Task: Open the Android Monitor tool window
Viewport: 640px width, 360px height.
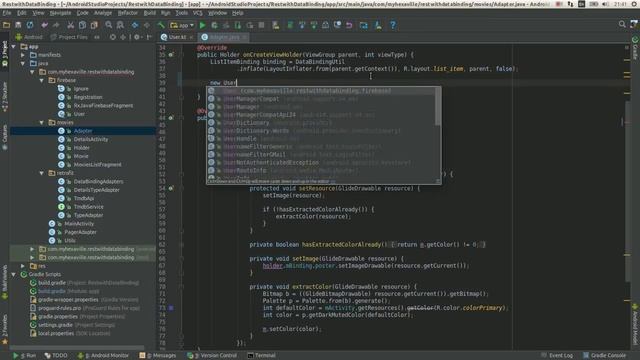Action: 103,356
